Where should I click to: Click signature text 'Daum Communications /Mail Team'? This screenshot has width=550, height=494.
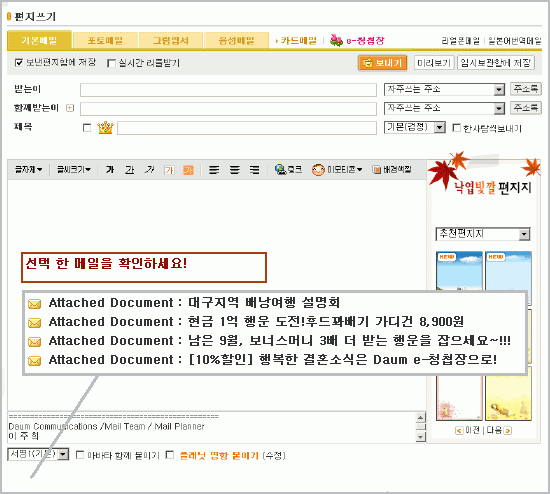point(76,427)
